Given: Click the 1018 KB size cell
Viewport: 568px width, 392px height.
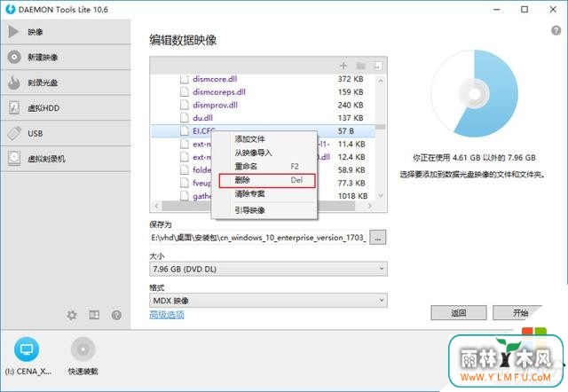Looking at the screenshot, I should (352, 196).
